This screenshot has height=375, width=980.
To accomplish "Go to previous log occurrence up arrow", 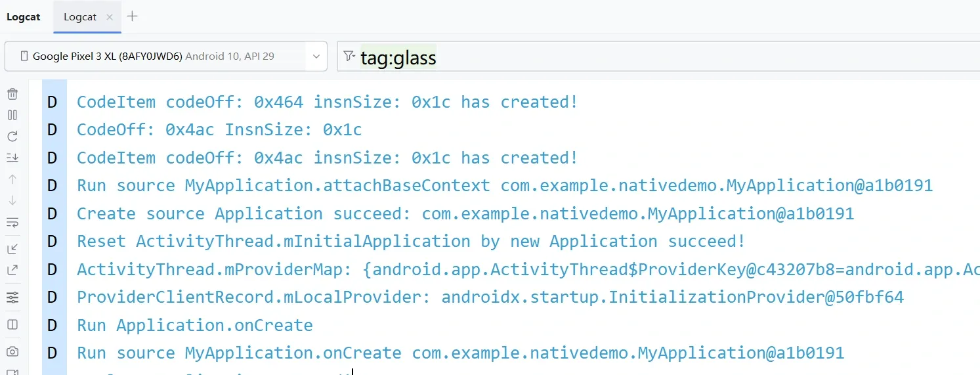I will click(x=12, y=179).
